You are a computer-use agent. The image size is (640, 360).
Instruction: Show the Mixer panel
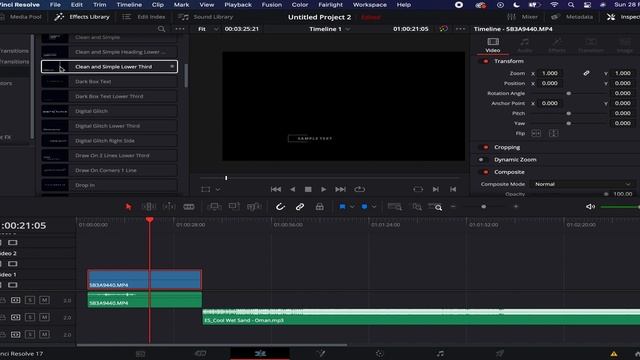(522, 17)
